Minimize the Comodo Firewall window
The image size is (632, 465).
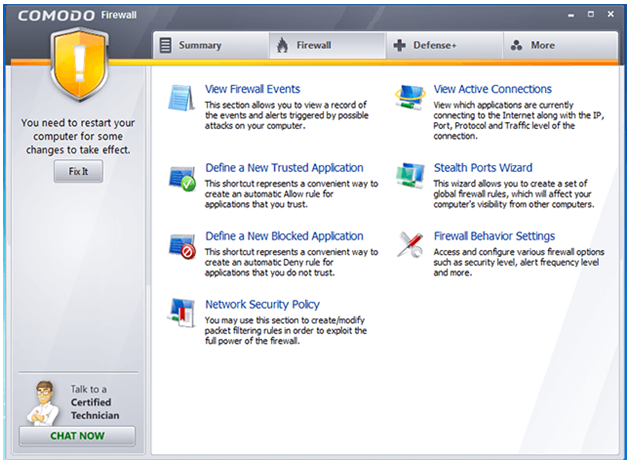(572, 16)
